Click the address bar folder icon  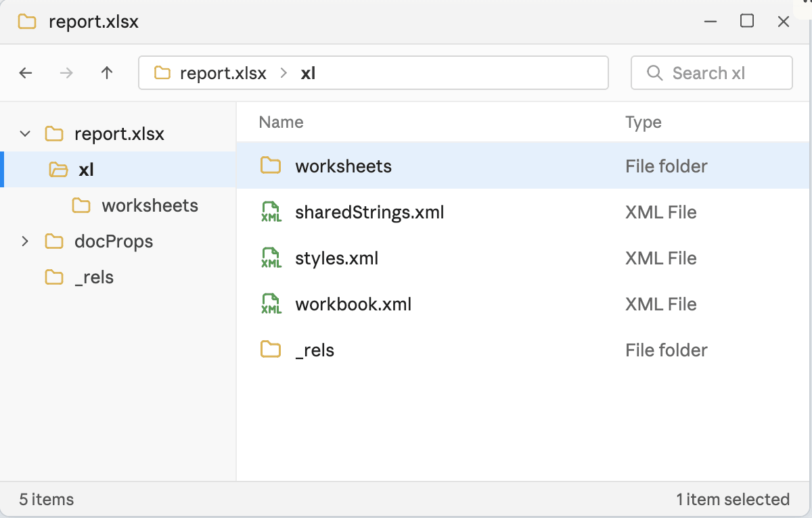(162, 73)
